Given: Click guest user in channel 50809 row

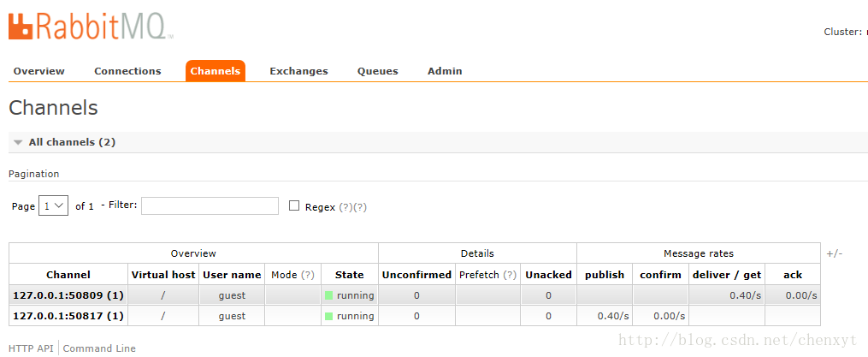Looking at the screenshot, I should pos(232,295).
